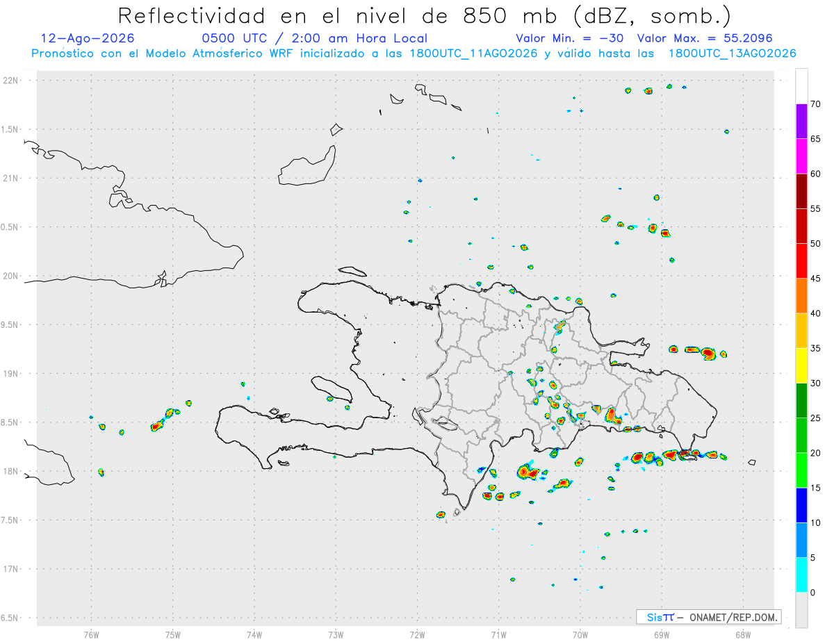The height and width of the screenshot is (644, 834).
Task: Click the "72W" longitude label
Action: (x=417, y=635)
